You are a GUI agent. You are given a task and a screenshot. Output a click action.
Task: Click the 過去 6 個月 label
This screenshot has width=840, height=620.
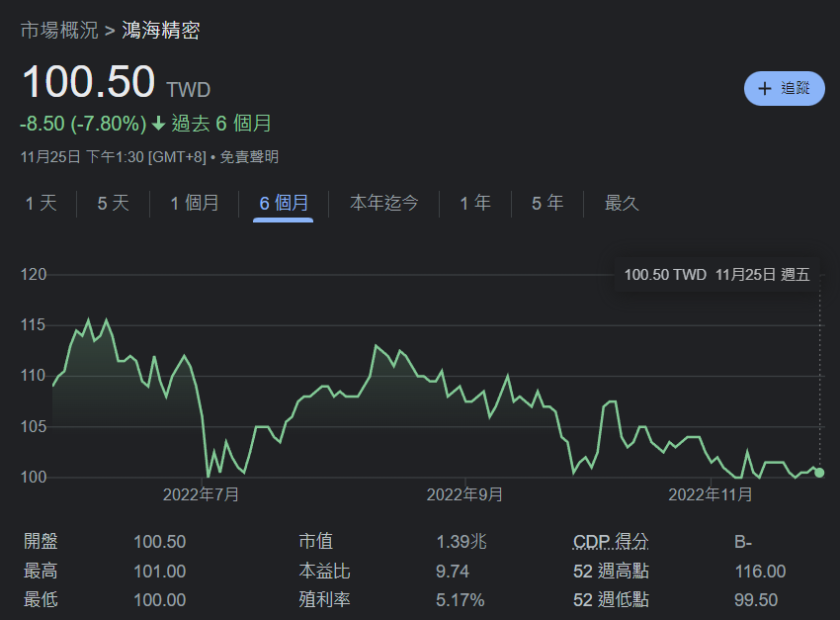(x=221, y=124)
